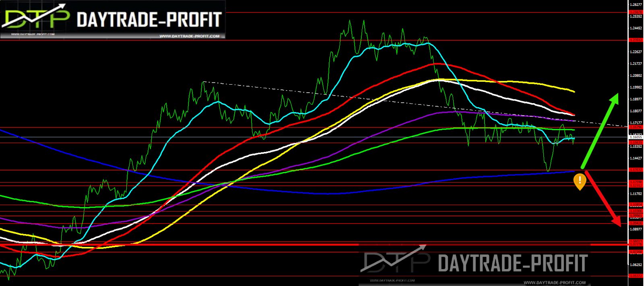Select the 1.25678 red price level label
The image size is (644, 286).
point(636,12)
